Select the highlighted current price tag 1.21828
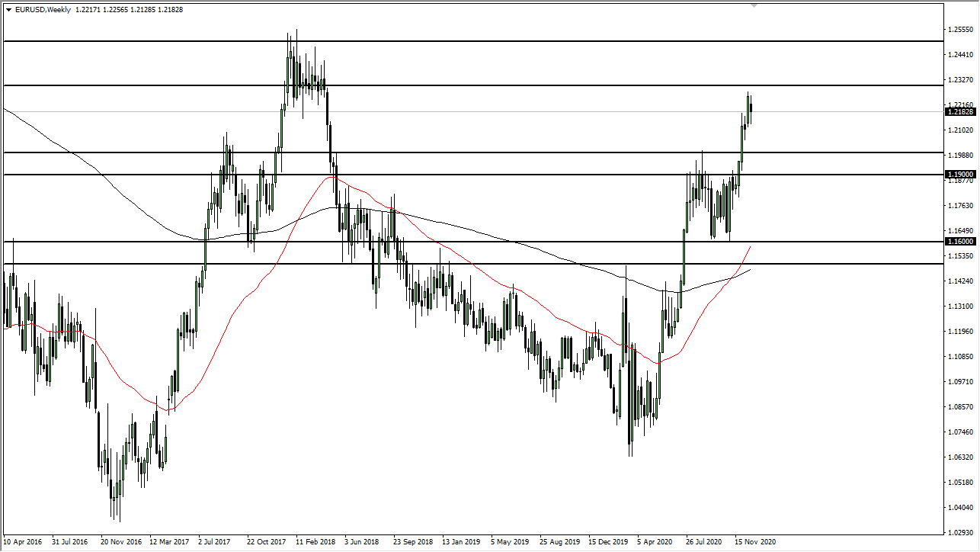 959,111
